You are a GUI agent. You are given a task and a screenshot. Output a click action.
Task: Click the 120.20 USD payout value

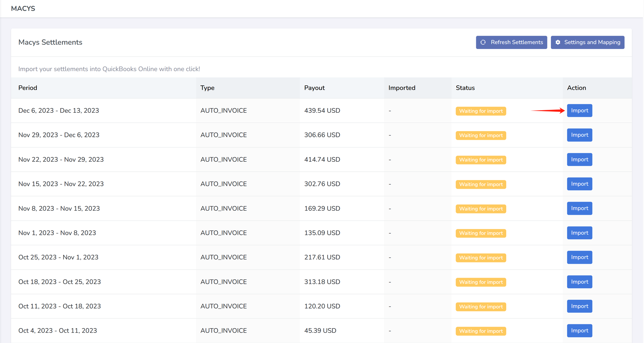click(322, 306)
